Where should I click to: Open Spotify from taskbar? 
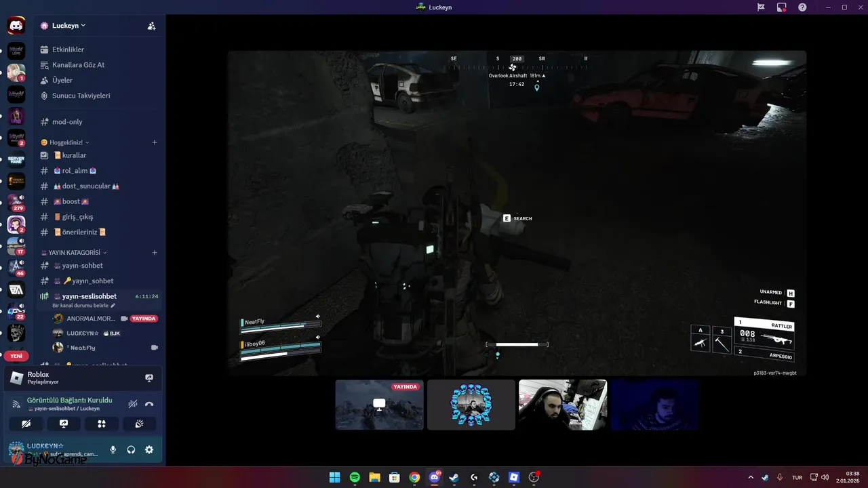coord(355,477)
